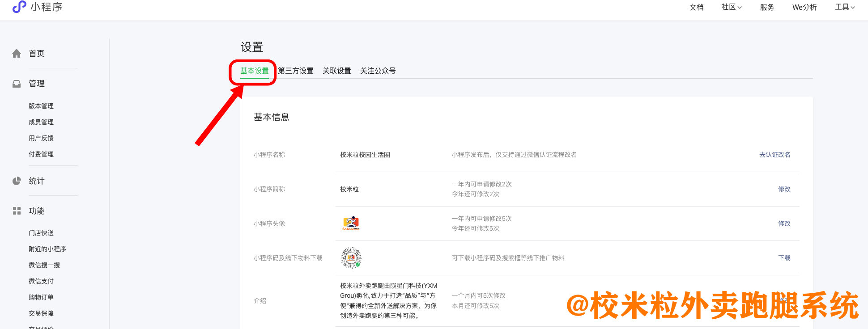Click 修改 for 小程序简称 row
868x329 pixels.
coord(784,189)
